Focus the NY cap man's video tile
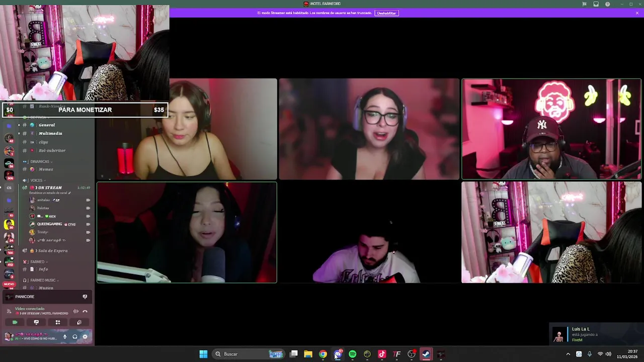 551,129
